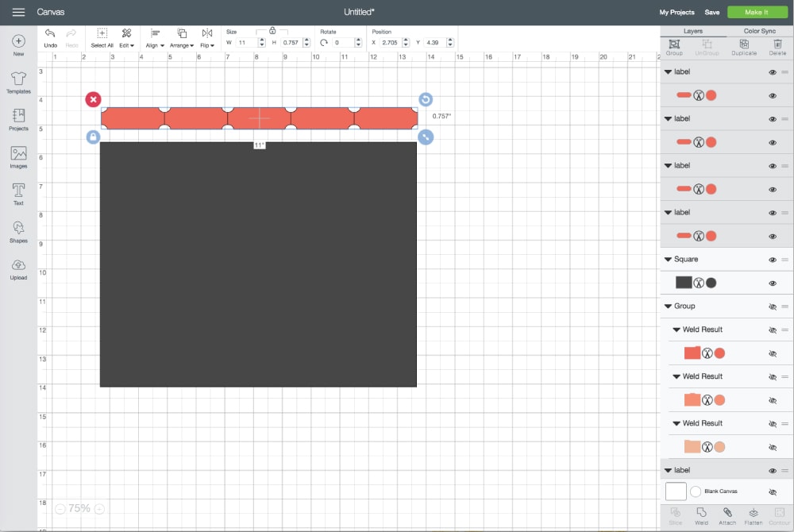Open the Arrange dropdown
This screenshot has height=532, width=794.
182,37
